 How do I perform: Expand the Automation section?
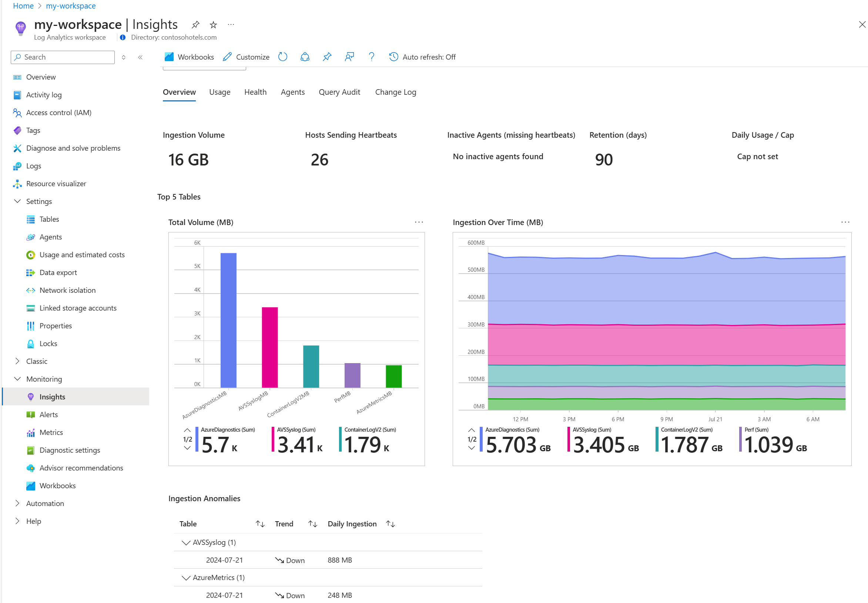[17, 503]
